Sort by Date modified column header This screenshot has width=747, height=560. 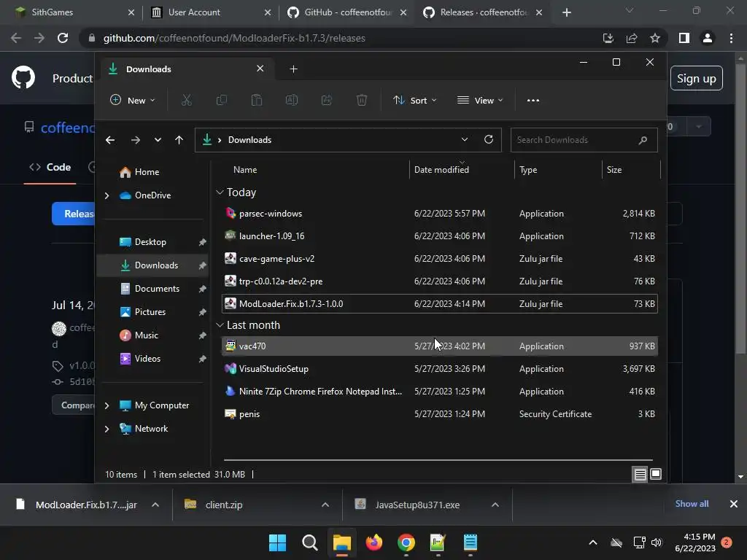coord(441,169)
